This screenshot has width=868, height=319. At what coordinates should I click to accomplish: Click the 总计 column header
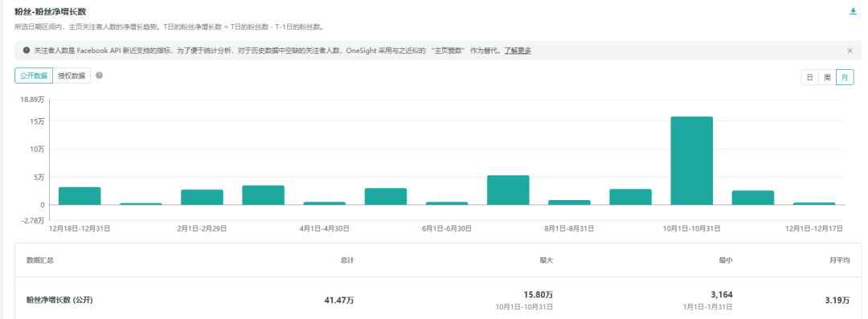[x=347, y=260]
